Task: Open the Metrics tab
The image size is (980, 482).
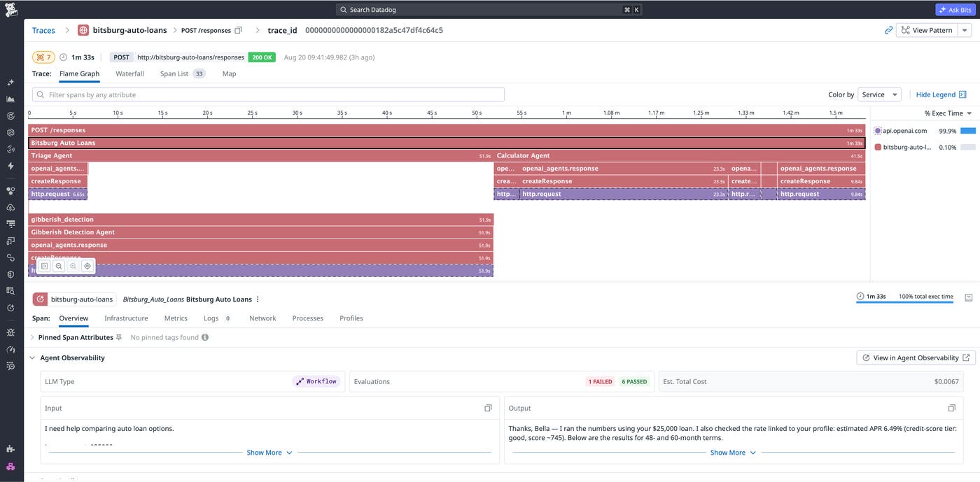Action: (176, 318)
